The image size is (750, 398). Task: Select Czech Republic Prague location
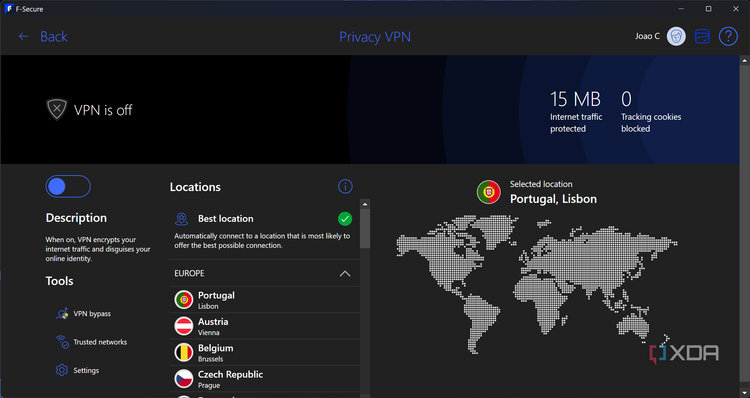click(x=265, y=379)
